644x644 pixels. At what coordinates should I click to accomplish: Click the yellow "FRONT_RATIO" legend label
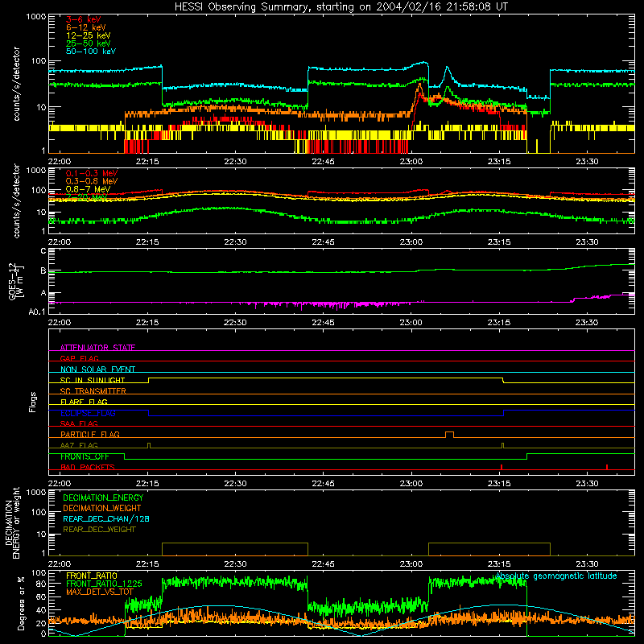coord(92,576)
